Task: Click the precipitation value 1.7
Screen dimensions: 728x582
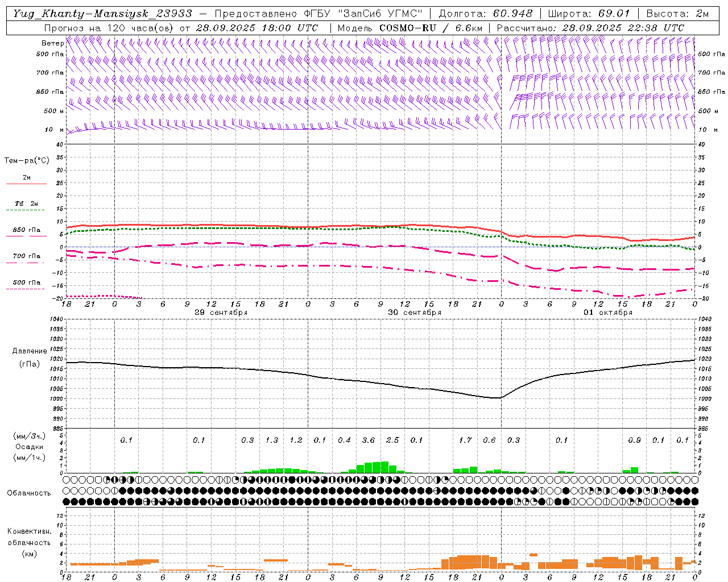Action: (465, 440)
